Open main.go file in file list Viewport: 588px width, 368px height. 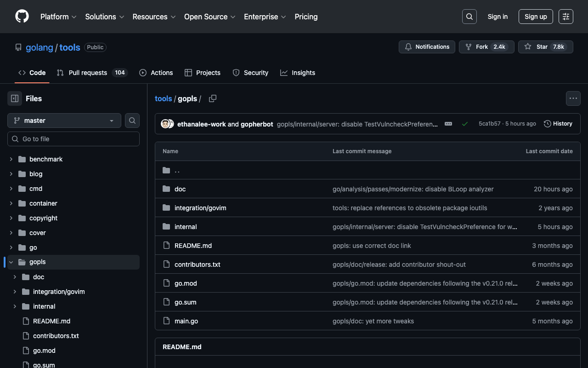coord(186,321)
